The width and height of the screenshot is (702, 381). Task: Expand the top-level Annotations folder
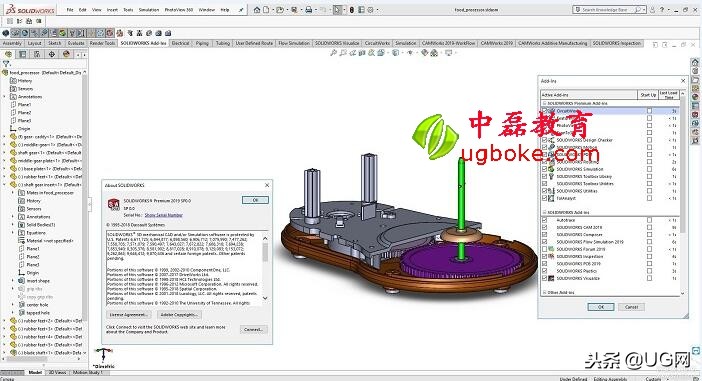(4, 97)
